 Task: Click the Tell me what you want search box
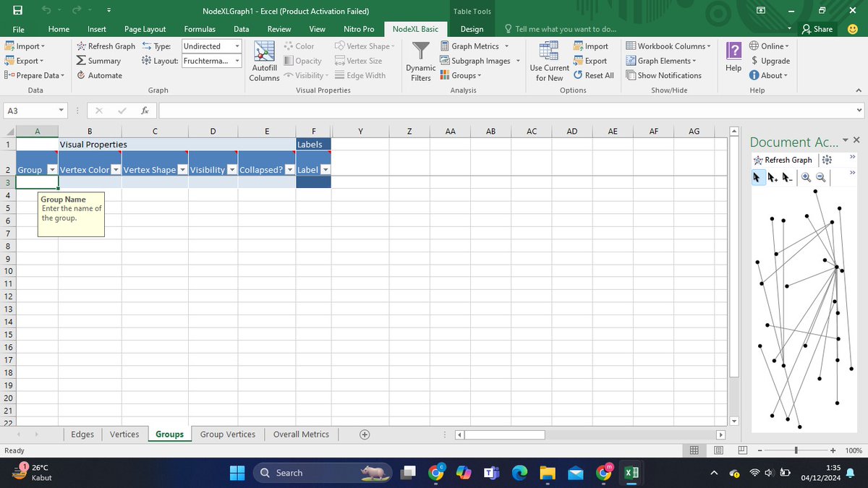coord(561,29)
